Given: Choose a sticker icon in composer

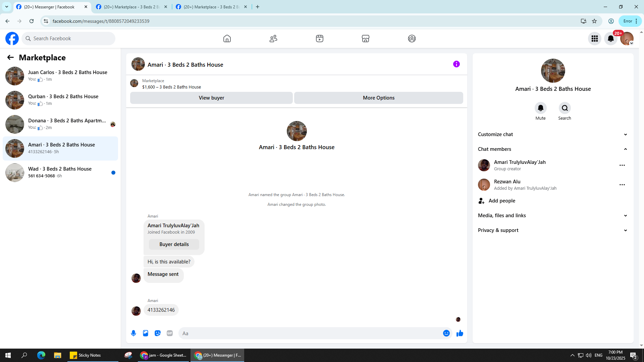Looking at the screenshot, I should click(158, 333).
